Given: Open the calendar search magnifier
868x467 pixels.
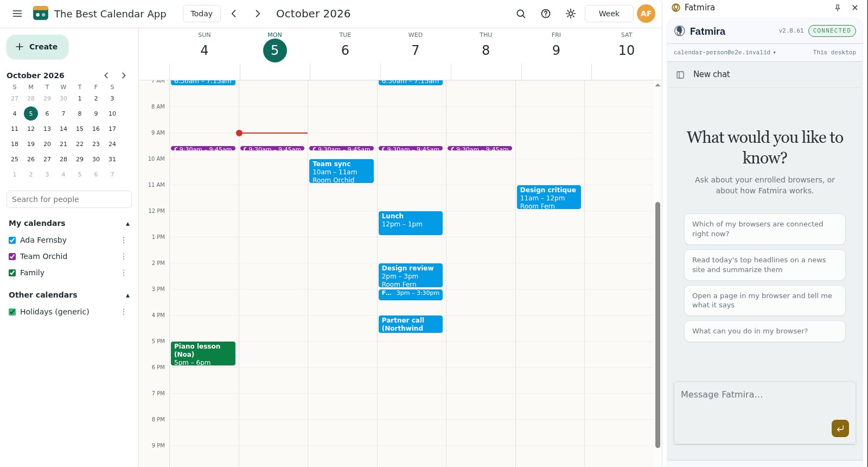Looking at the screenshot, I should coord(521,14).
